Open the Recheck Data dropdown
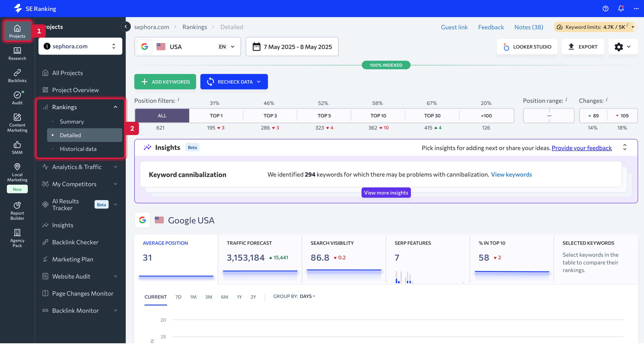 coord(234,82)
